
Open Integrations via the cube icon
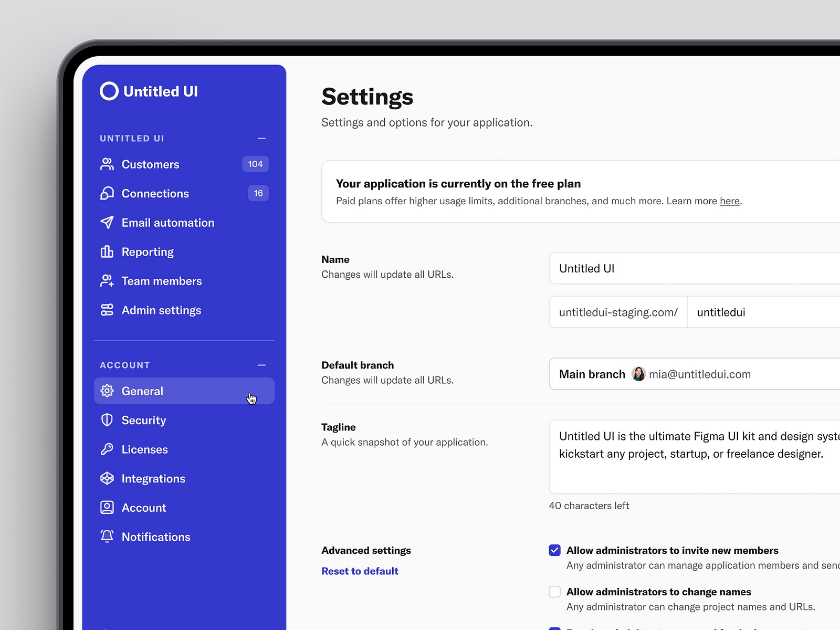click(107, 478)
